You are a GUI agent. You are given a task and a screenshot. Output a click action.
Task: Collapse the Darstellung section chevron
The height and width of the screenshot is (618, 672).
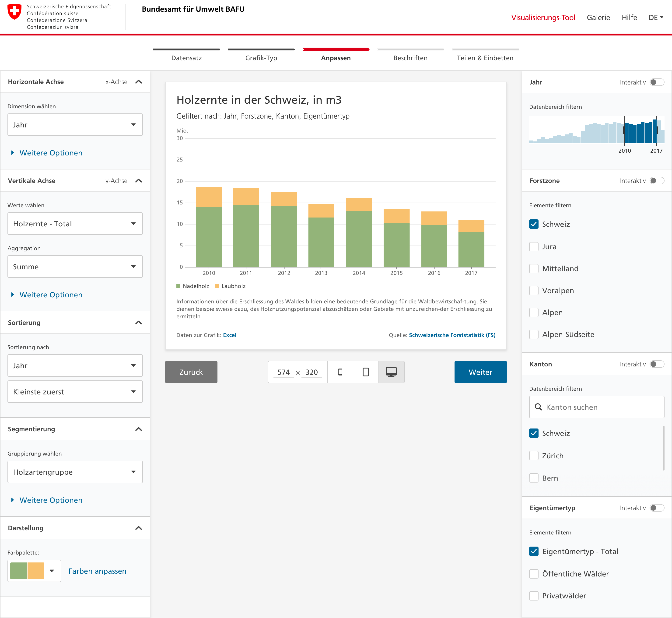138,528
